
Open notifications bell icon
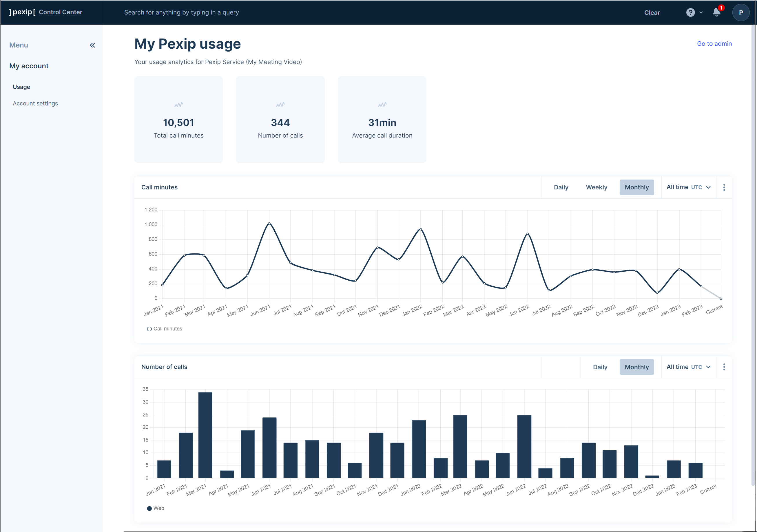pos(716,12)
